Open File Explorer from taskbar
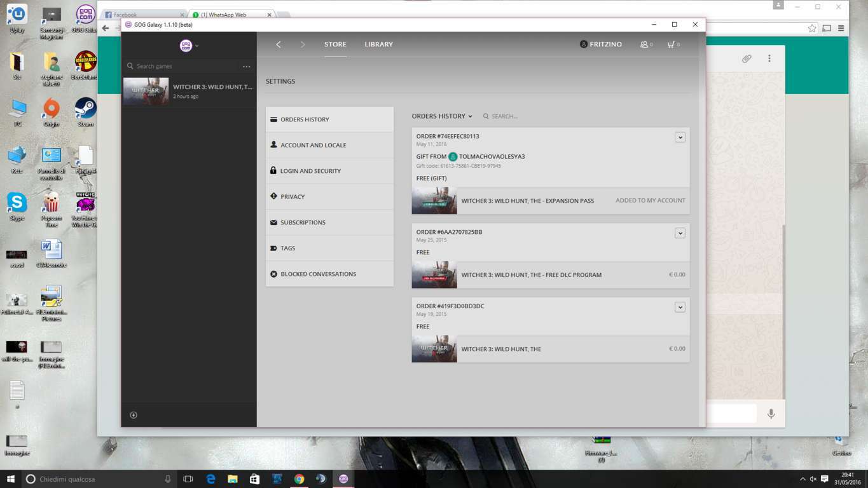The width and height of the screenshot is (868, 488). 233,479
